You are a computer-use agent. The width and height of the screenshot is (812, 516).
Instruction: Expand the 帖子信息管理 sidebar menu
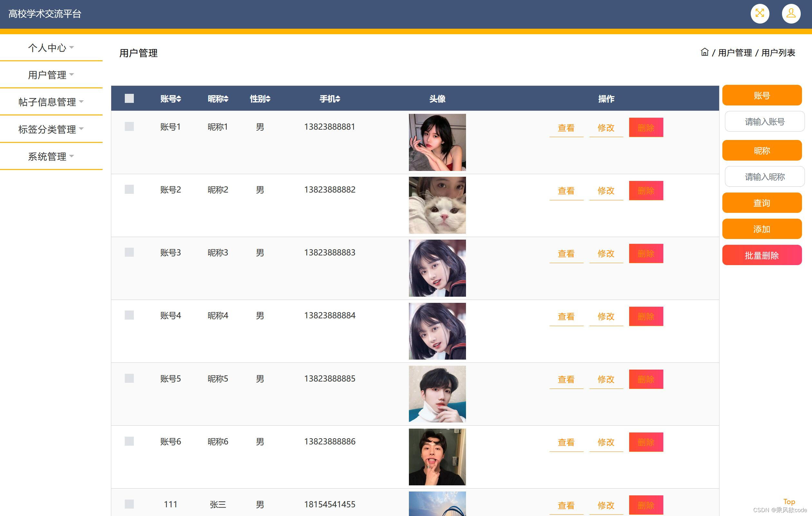(x=51, y=102)
